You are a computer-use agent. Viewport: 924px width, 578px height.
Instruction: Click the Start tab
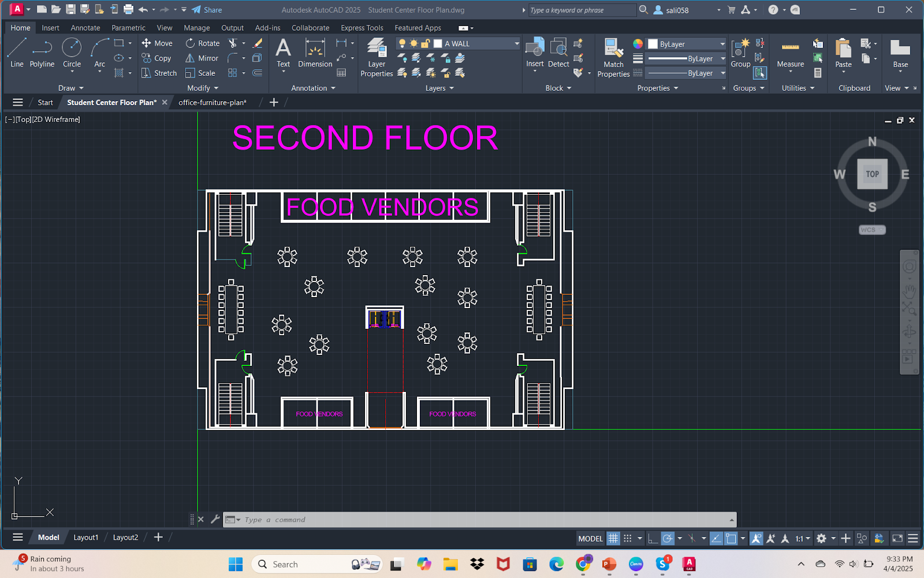pyautogui.click(x=45, y=102)
